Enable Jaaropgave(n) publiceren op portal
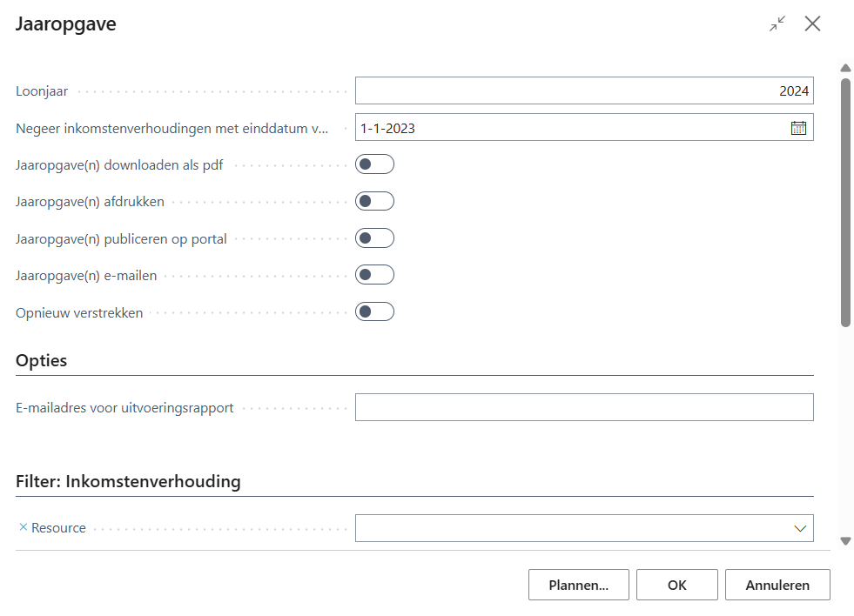The height and width of the screenshot is (616, 854). point(374,238)
